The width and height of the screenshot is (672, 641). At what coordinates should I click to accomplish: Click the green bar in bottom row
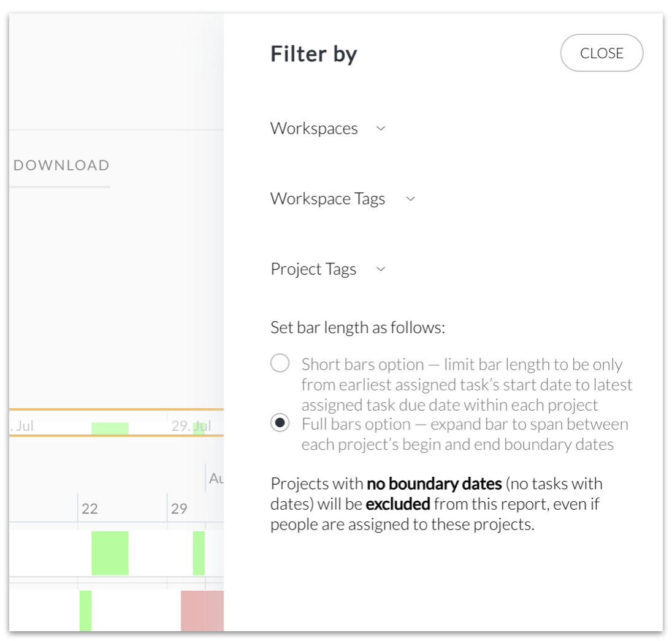85,610
